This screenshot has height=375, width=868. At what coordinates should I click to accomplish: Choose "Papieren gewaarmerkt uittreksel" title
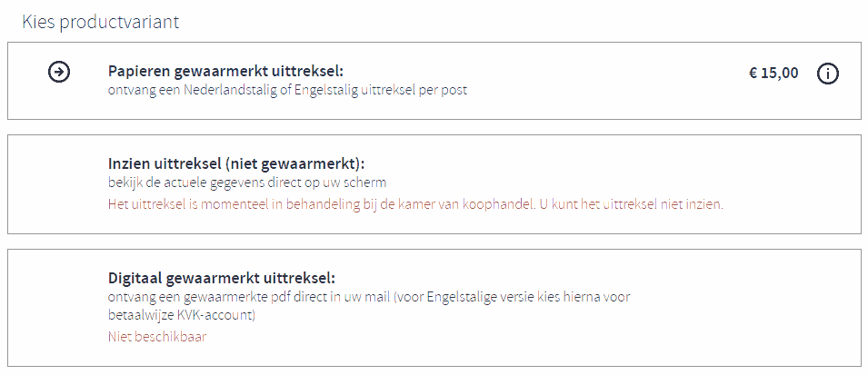click(225, 72)
